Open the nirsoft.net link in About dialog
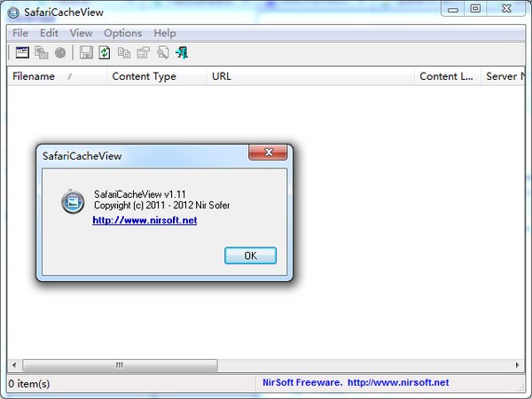 point(145,220)
